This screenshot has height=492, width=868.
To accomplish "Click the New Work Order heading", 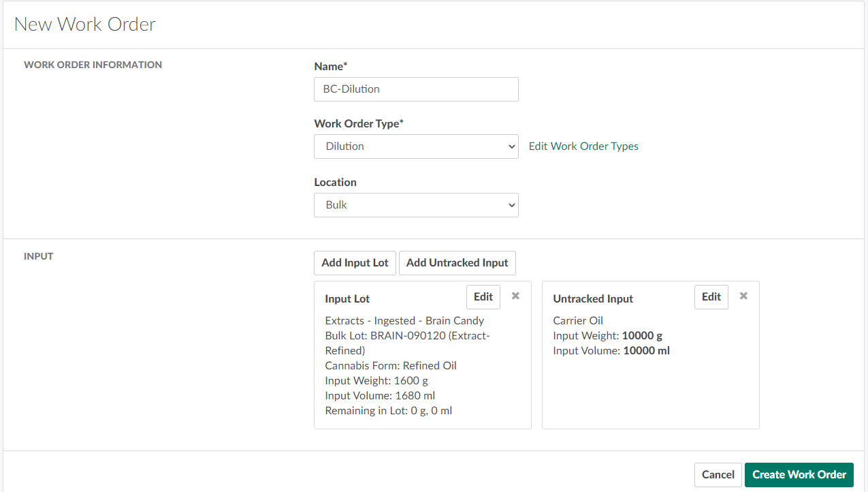I will tap(85, 25).
